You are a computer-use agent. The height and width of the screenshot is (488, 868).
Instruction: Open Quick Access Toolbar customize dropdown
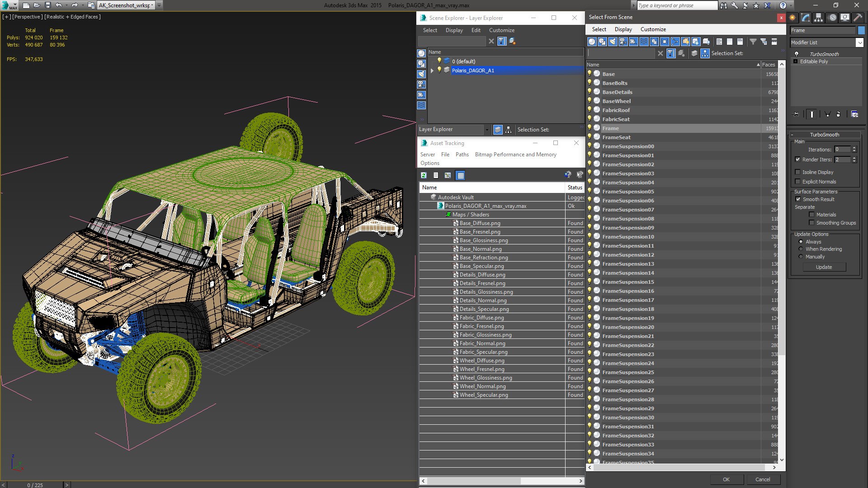pos(160,5)
